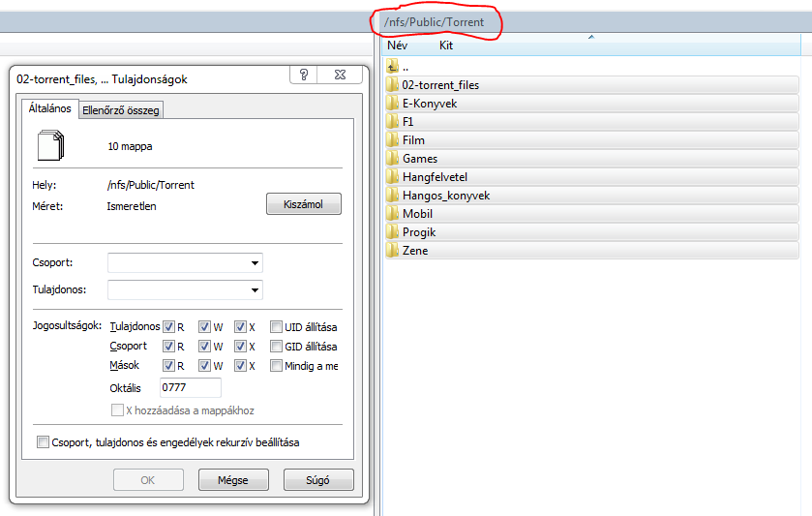This screenshot has height=516, width=812.
Task: Switch to the Általános tab
Action: click(49, 108)
